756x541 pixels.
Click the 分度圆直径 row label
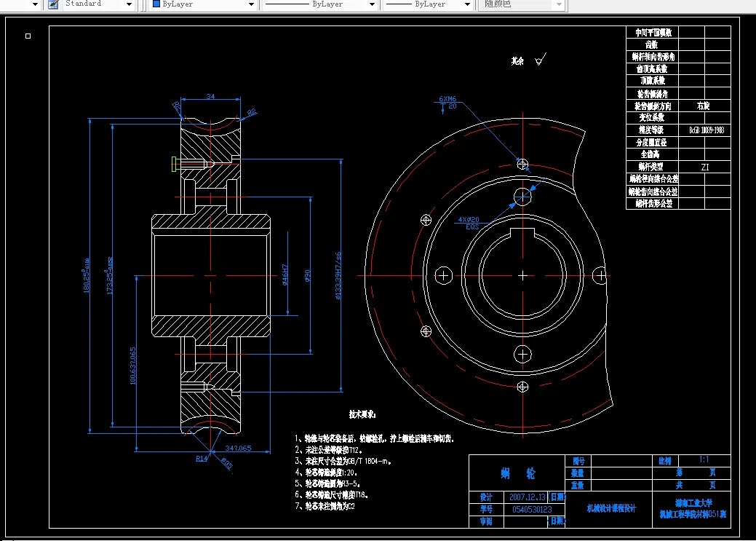click(x=651, y=143)
